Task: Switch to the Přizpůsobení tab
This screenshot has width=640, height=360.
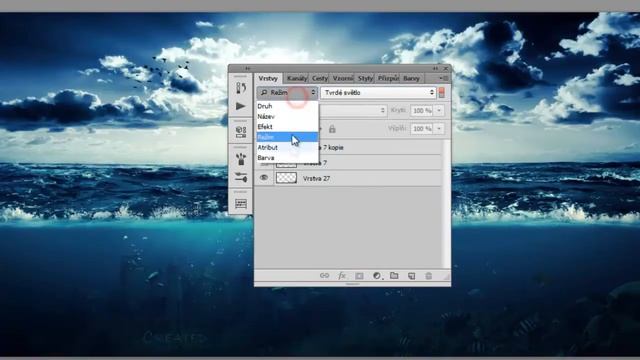Action: click(x=388, y=78)
